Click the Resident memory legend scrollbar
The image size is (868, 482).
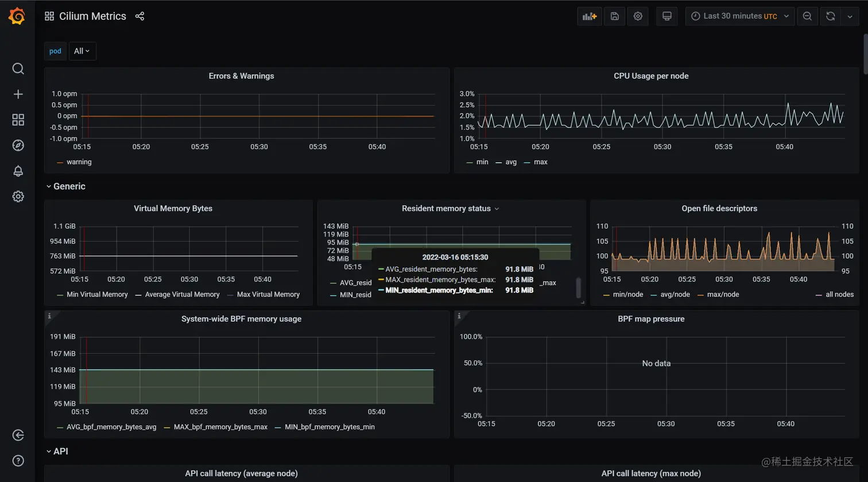point(578,287)
